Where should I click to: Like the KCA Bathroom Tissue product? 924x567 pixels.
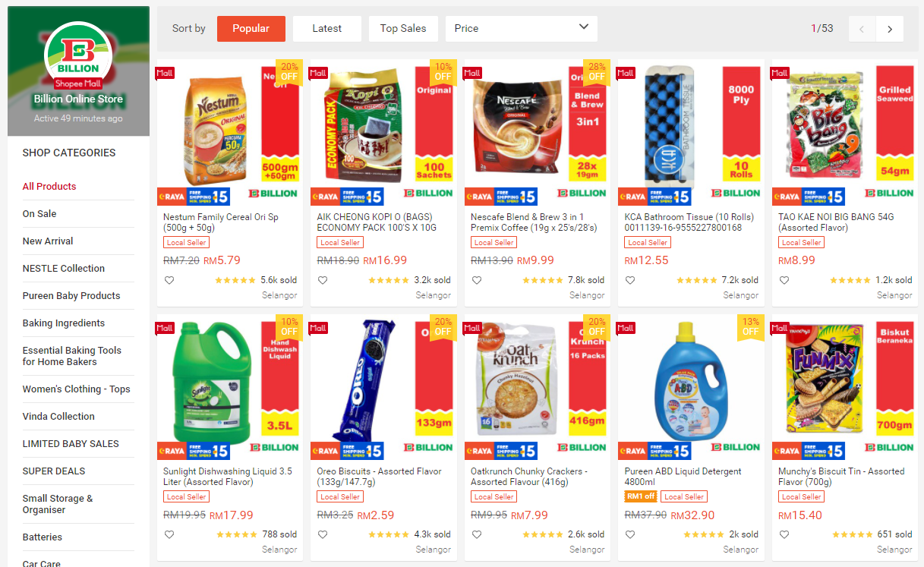[x=630, y=280]
